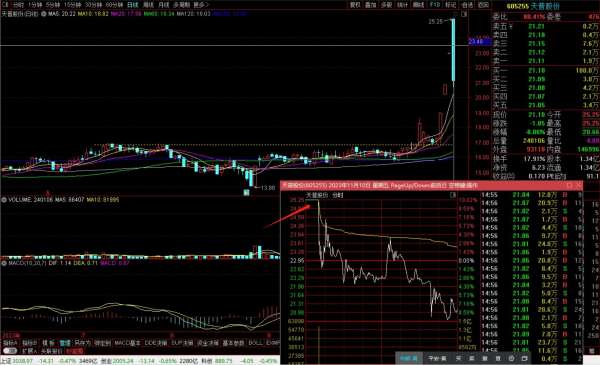
Task: Add stock via 自选 button
Action: (x=467, y=5)
